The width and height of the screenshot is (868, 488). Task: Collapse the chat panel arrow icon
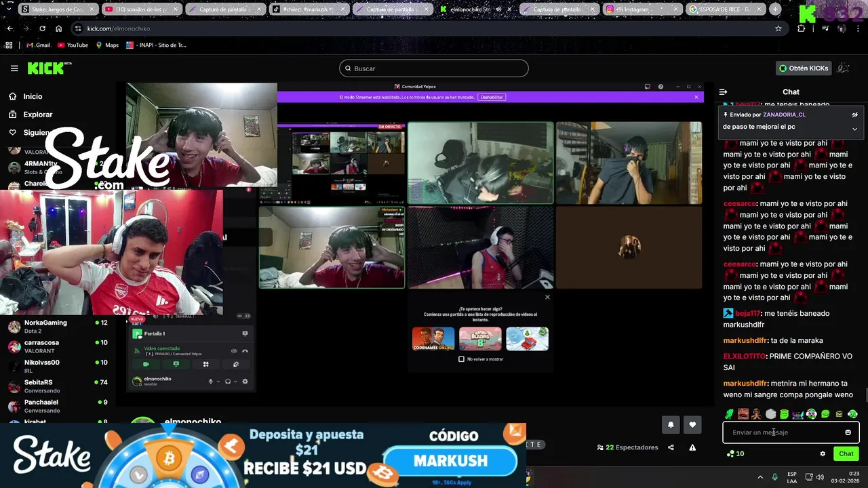(723, 91)
